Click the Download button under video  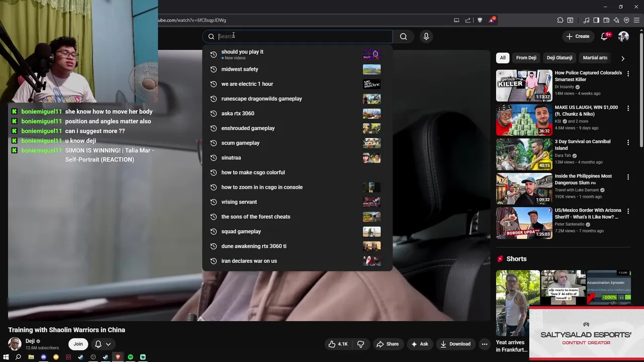click(455, 344)
